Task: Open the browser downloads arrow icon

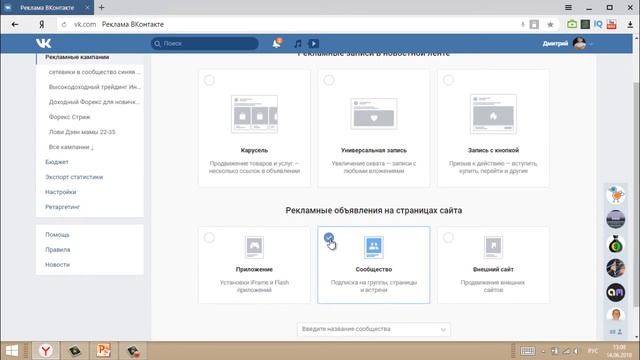Action: pos(630,24)
